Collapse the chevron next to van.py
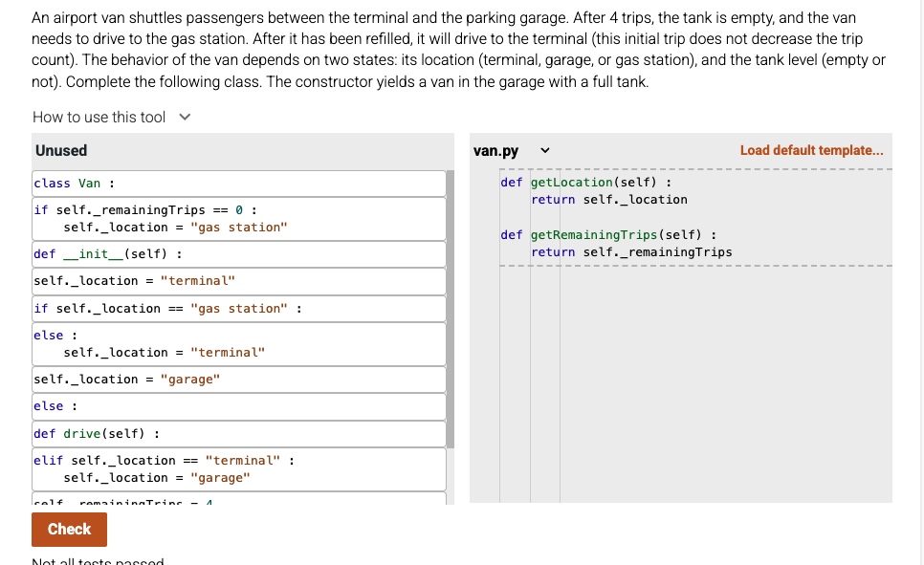Screen dimensions: 924x565 (x=544, y=150)
